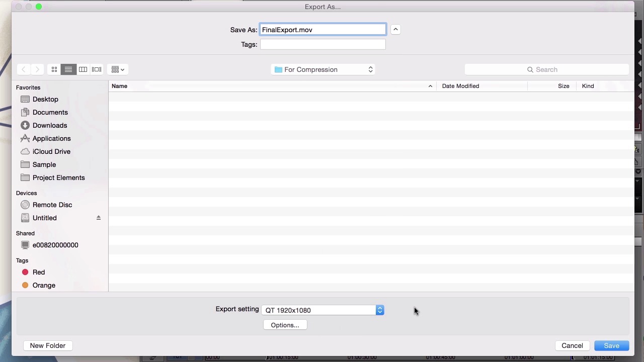The height and width of the screenshot is (362, 644).
Task: Switch to list view
Action: pos(68,69)
